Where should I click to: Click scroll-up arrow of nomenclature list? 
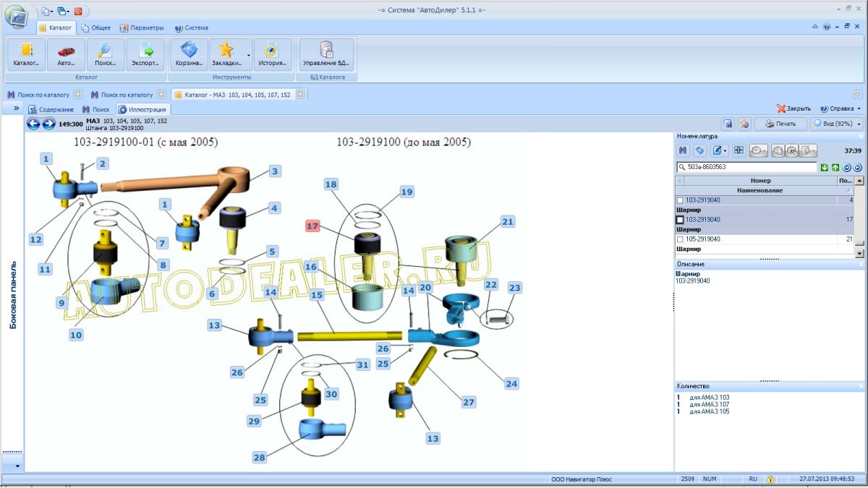[x=859, y=181]
